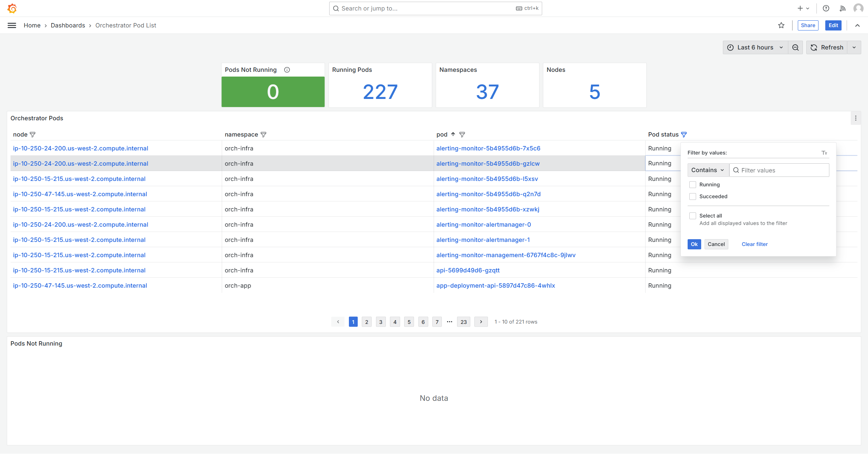868x454 pixels.
Task: Star this dashboard as favorite
Action: [781, 25]
